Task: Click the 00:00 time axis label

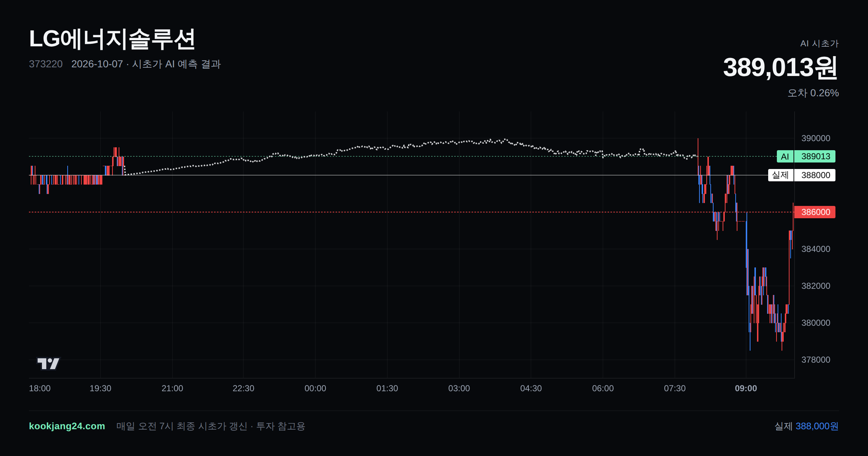Action: (315, 388)
